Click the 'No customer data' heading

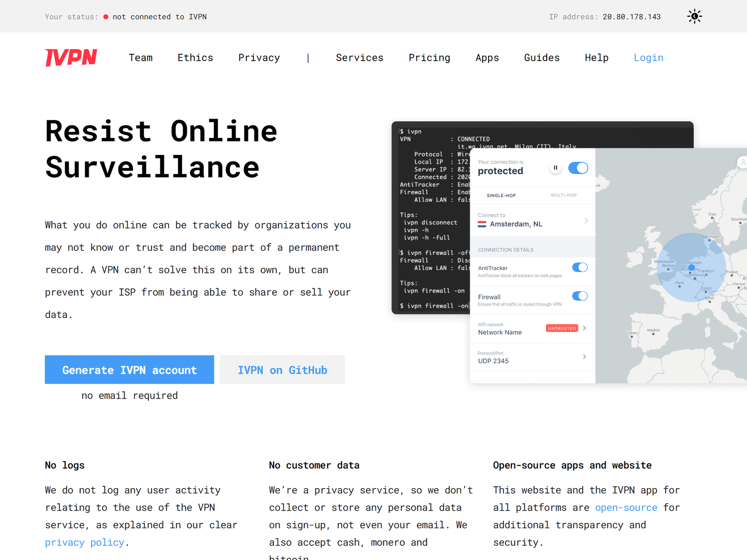314,465
